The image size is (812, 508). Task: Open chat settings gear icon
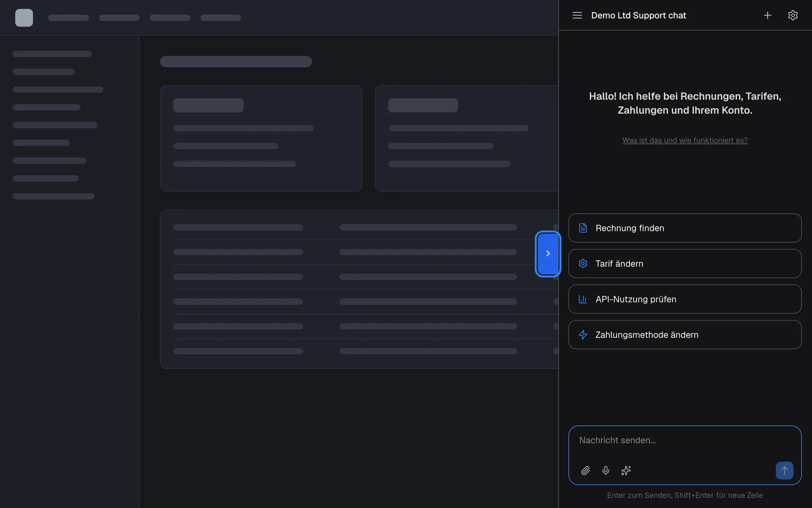coord(793,15)
